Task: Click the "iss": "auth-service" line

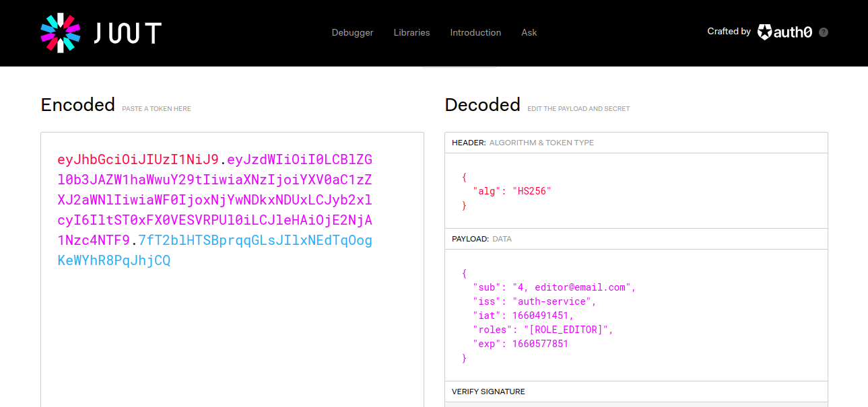Action: point(535,301)
